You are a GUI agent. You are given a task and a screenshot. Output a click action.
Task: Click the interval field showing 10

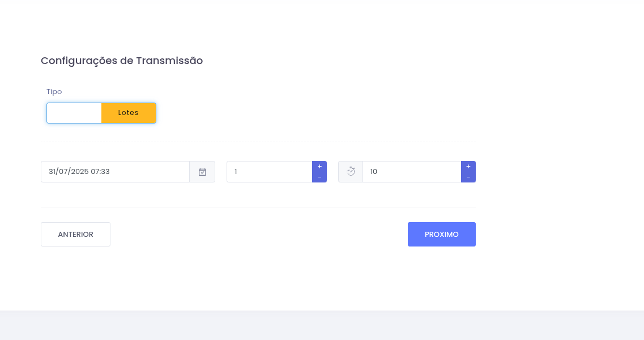tap(412, 172)
